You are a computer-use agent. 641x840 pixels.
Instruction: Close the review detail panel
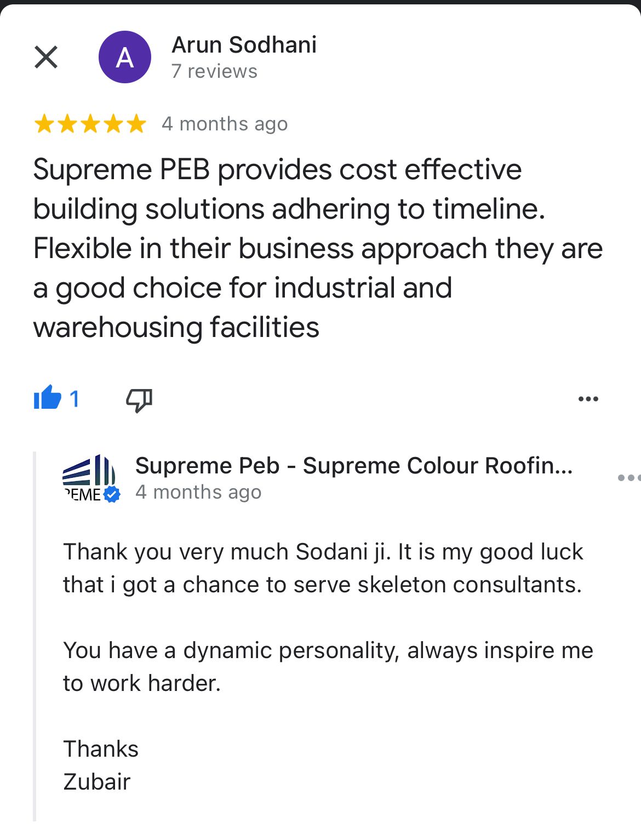tap(46, 57)
